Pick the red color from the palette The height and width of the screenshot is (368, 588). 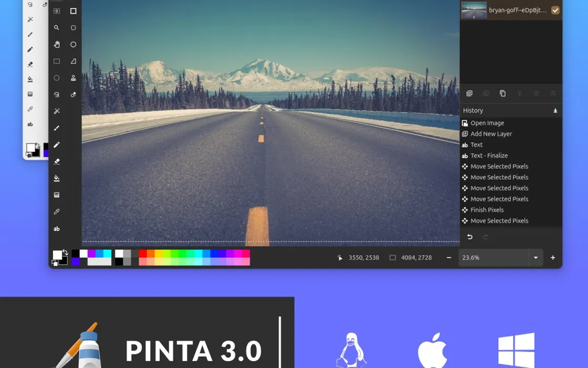point(142,254)
